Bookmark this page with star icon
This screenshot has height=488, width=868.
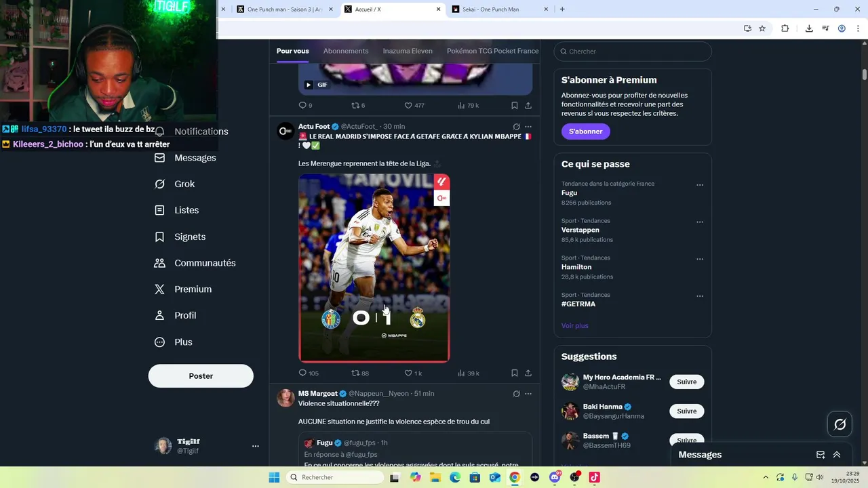coord(762,28)
